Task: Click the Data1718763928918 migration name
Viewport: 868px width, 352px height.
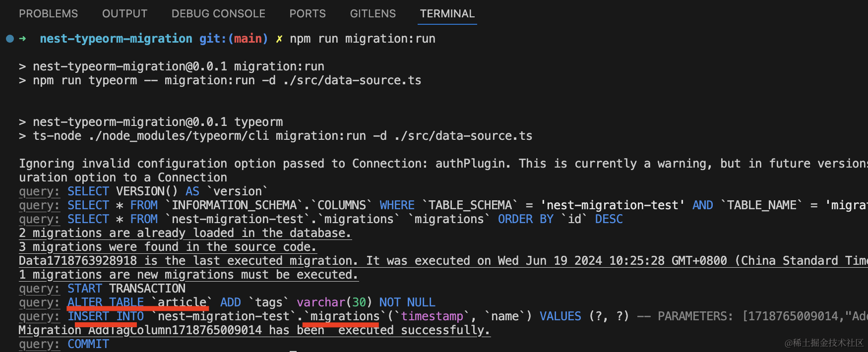Action: [x=77, y=261]
